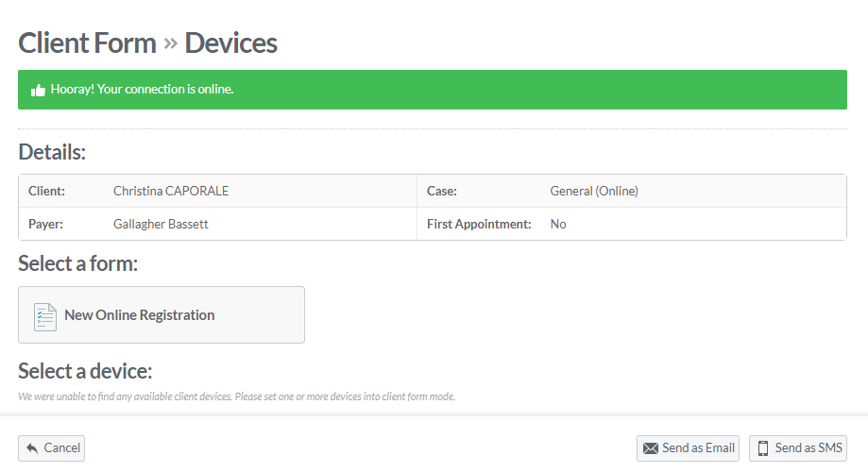Click the 'Client Form' breadcrumb title

coord(87,42)
